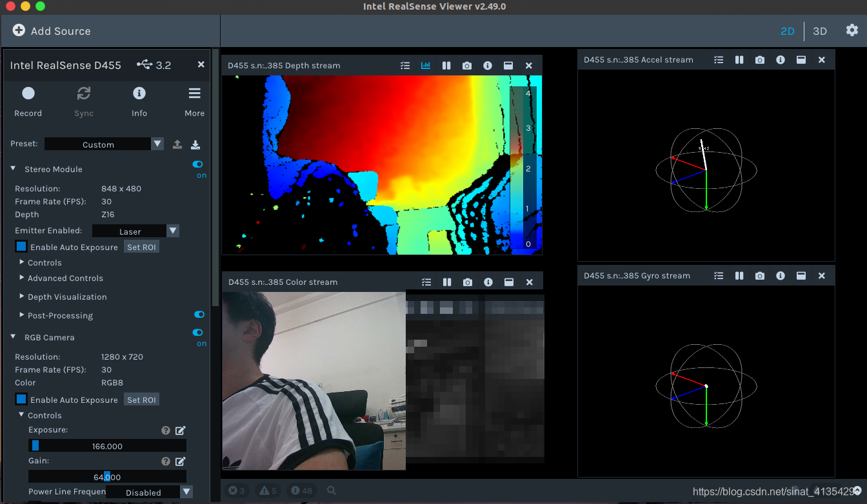Close the Depth stream
The image size is (867, 504).
pos(529,66)
